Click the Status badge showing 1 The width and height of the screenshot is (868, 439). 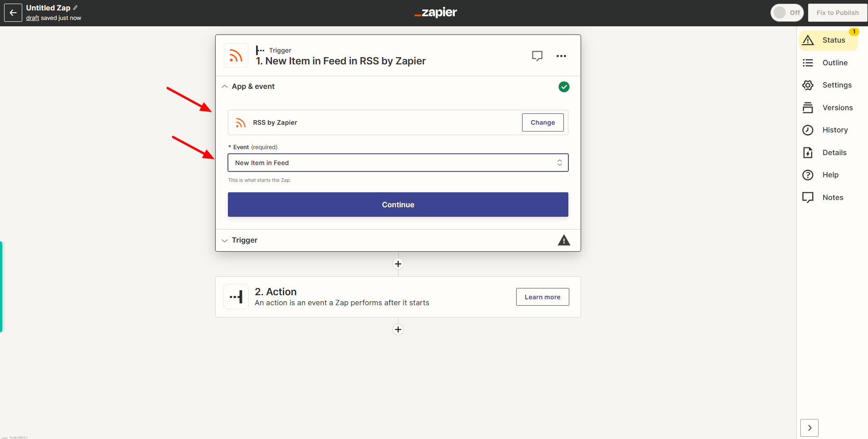854,32
